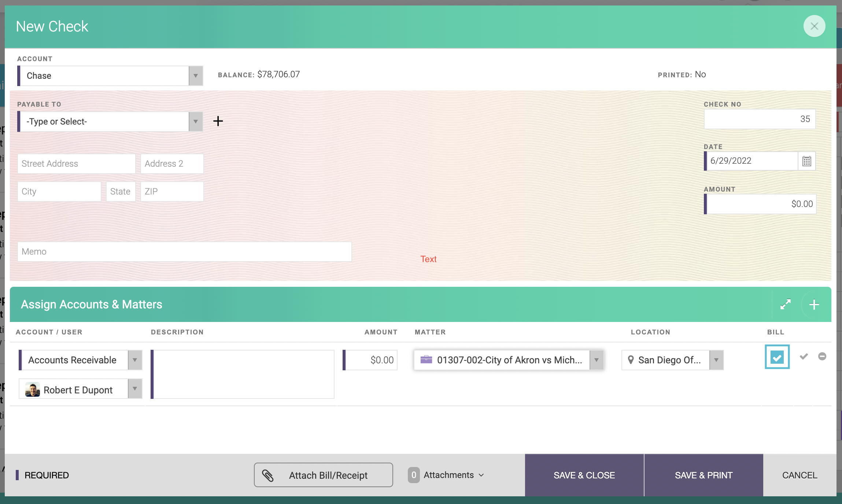
Task: Open the Accounts Receivable dropdown
Action: pos(135,360)
